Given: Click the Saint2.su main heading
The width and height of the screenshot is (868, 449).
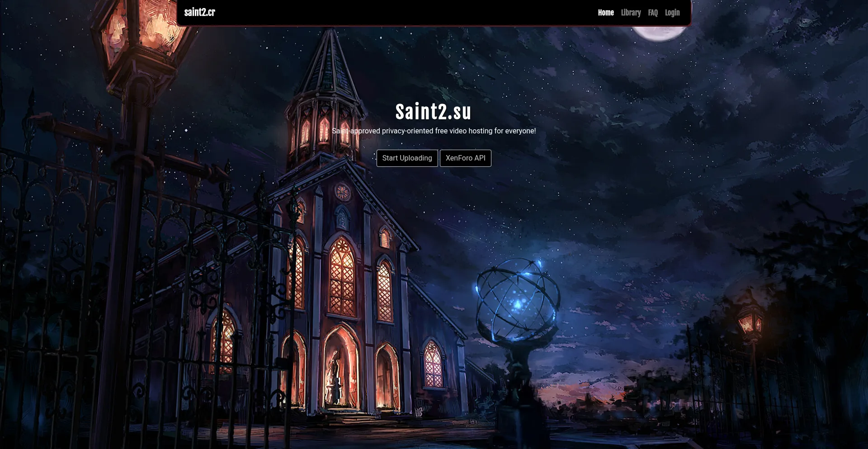Looking at the screenshot, I should (x=433, y=112).
